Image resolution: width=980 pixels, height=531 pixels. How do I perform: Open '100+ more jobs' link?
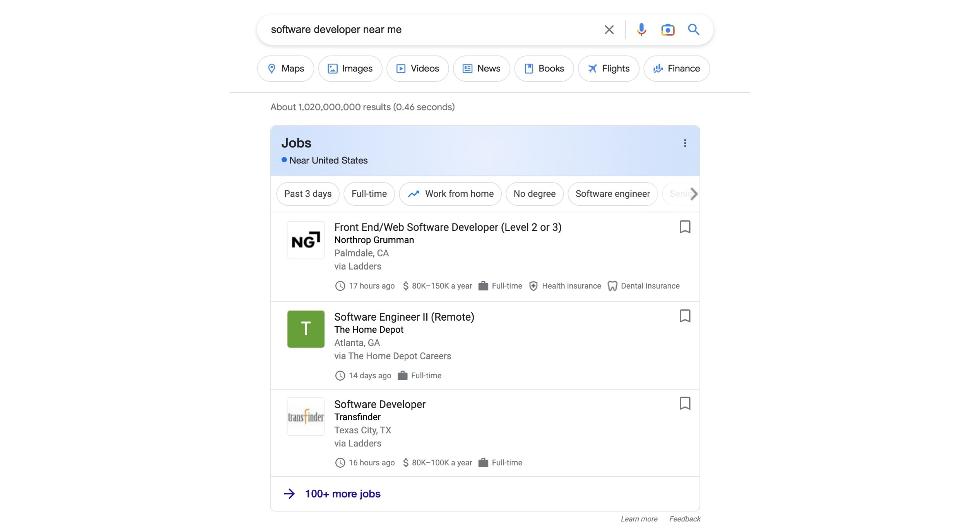(x=343, y=494)
